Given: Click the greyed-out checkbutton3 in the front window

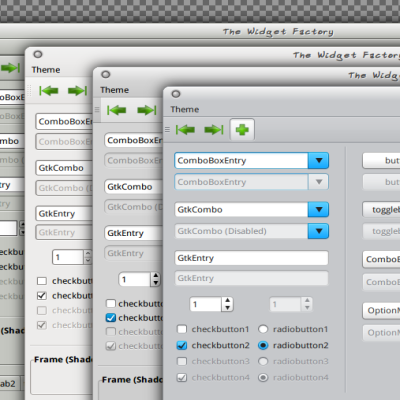Looking at the screenshot, I should pos(182,361).
